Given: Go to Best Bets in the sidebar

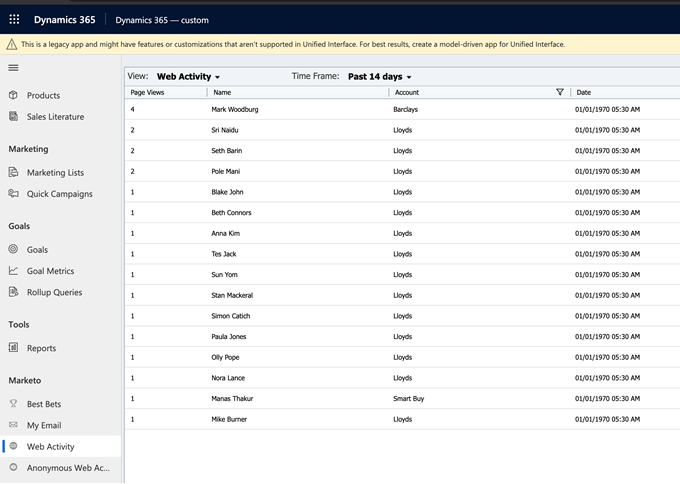Looking at the screenshot, I should [44, 404].
